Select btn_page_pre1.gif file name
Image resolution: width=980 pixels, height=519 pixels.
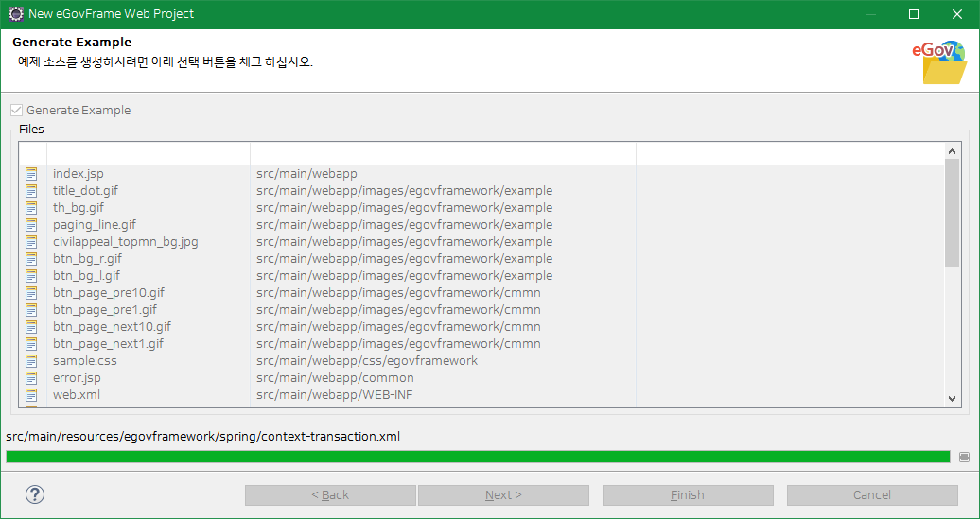105,310
